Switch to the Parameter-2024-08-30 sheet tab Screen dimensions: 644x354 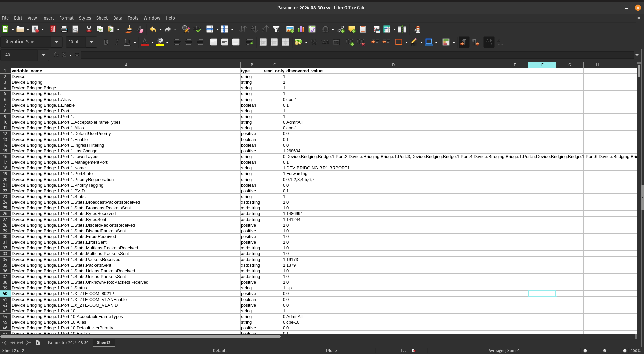point(68,342)
